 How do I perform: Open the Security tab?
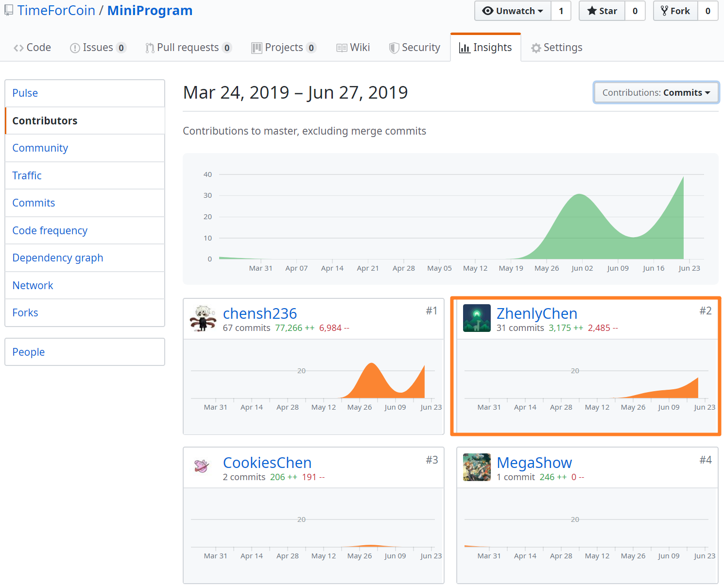click(x=415, y=48)
